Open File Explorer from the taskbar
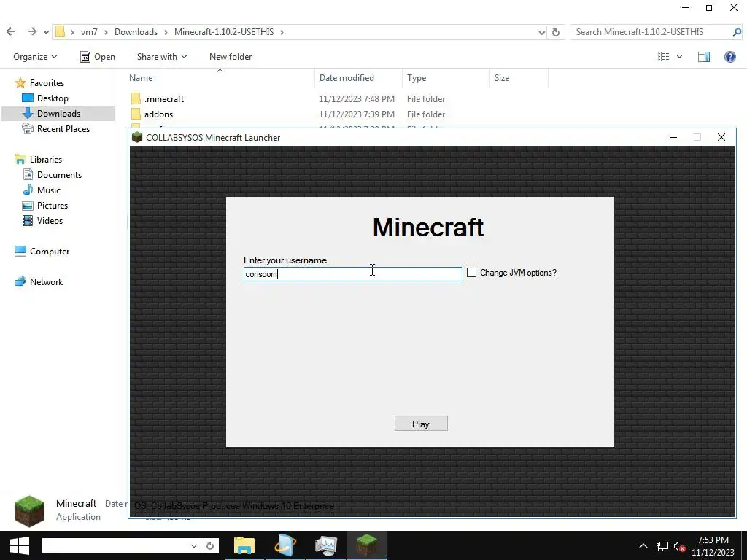747x560 pixels. click(244, 545)
